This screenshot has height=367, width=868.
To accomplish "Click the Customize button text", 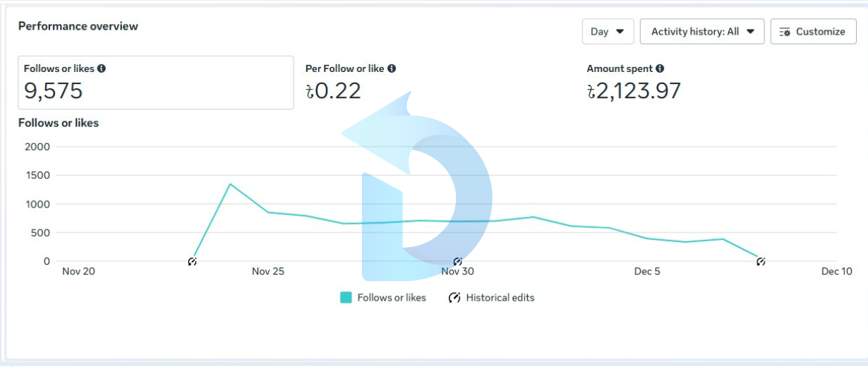I will coord(820,32).
